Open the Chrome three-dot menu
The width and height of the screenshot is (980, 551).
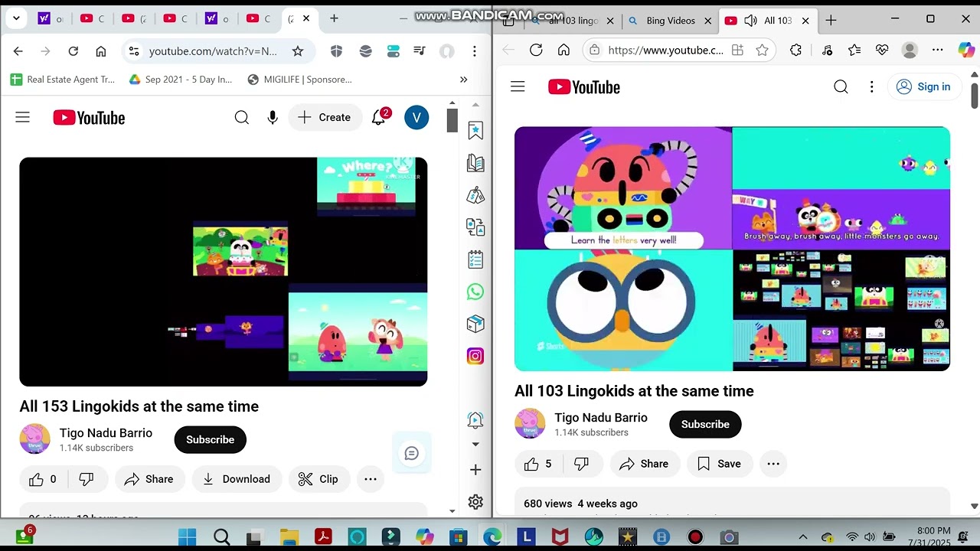pyautogui.click(x=475, y=51)
